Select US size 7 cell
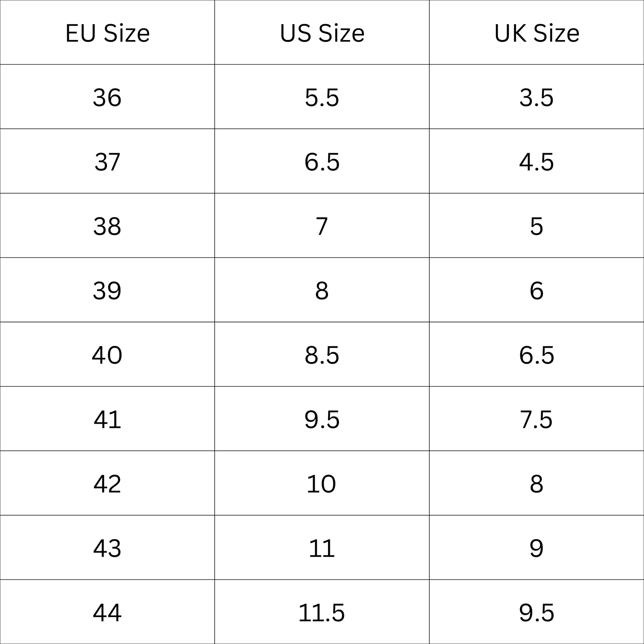Image resolution: width=644 pixels, height=644 pixels. (x=322, y=226)
